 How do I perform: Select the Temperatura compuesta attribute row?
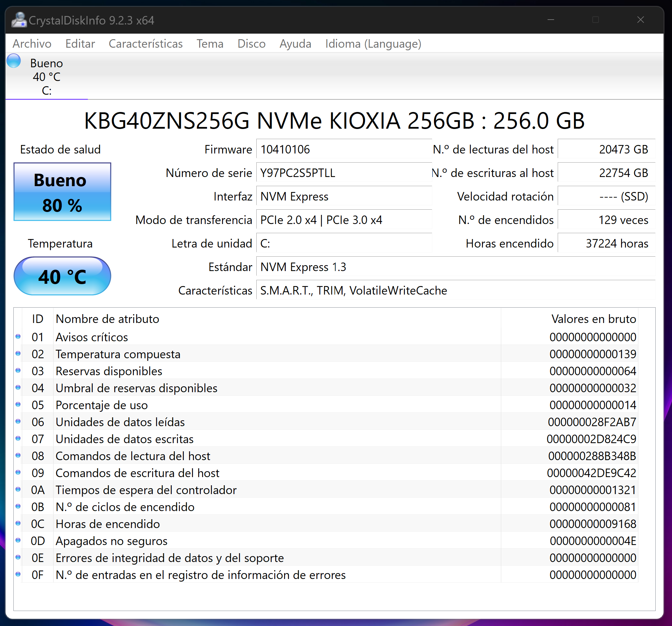pos(326,354)
